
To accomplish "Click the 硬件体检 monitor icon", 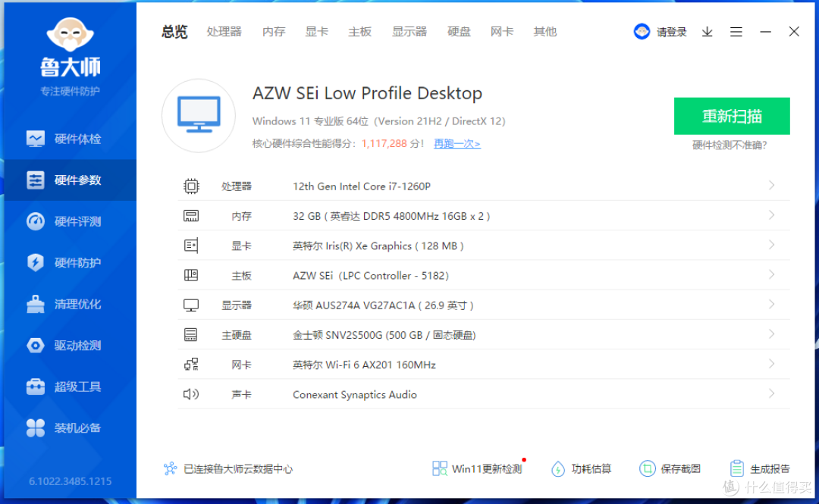I will point(36,139).
